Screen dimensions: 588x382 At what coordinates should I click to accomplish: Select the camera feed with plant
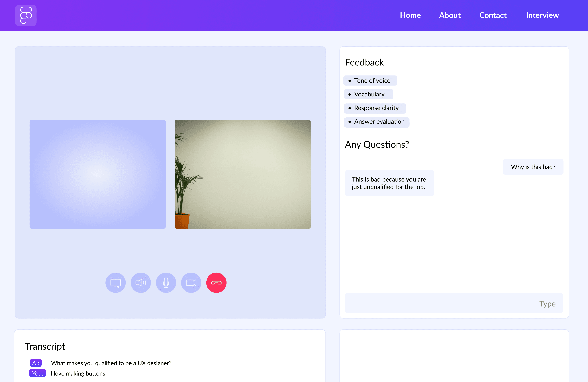click(242, 174)
